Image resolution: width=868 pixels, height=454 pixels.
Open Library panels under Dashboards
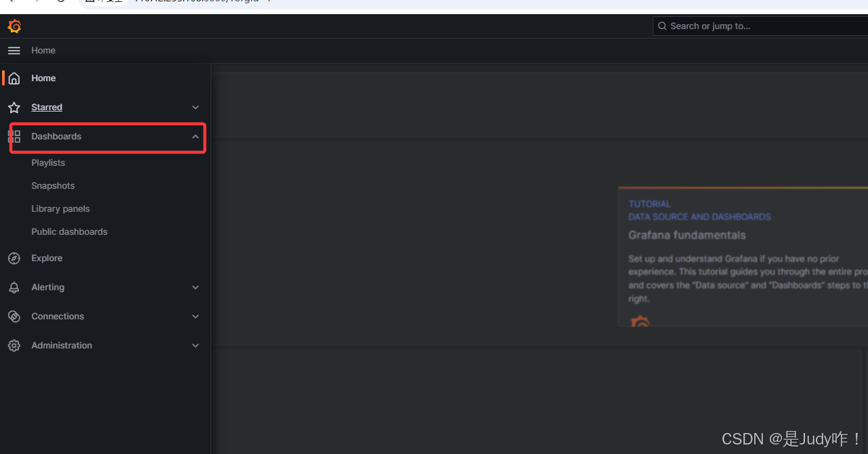pyautogui.click(x=60, y=209)
